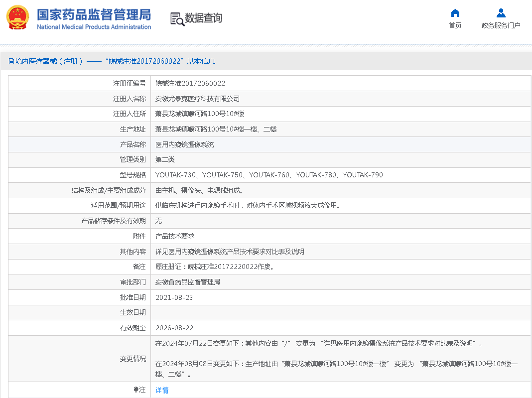Click the bulb icon beside 注 label
This screenshot has height=398, width=532.
(136, 390)
